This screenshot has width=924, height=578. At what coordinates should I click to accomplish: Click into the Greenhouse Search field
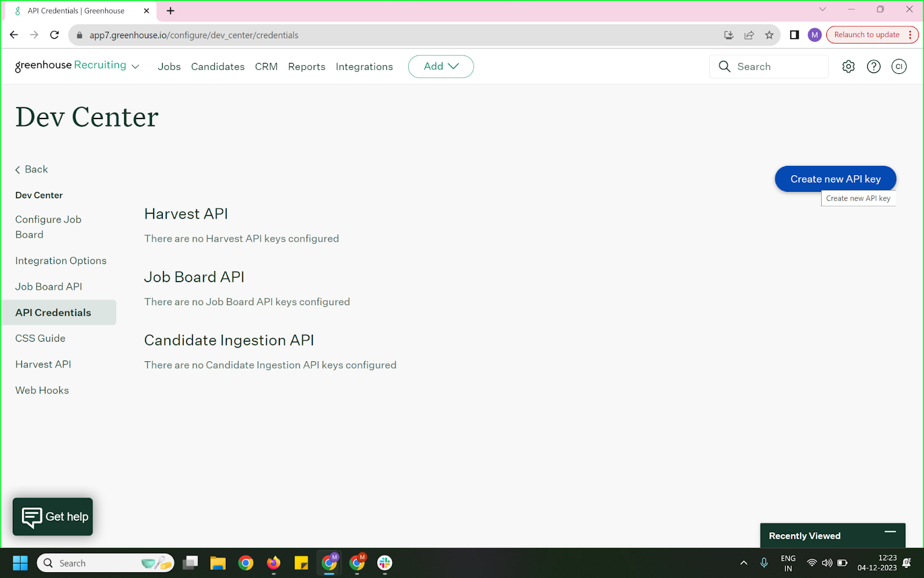(x=769, y=66)
